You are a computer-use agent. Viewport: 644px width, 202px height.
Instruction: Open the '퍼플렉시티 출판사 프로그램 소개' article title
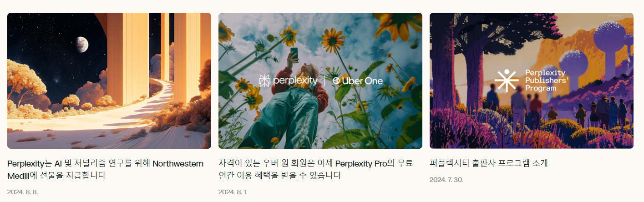click(x=489, y=163)
